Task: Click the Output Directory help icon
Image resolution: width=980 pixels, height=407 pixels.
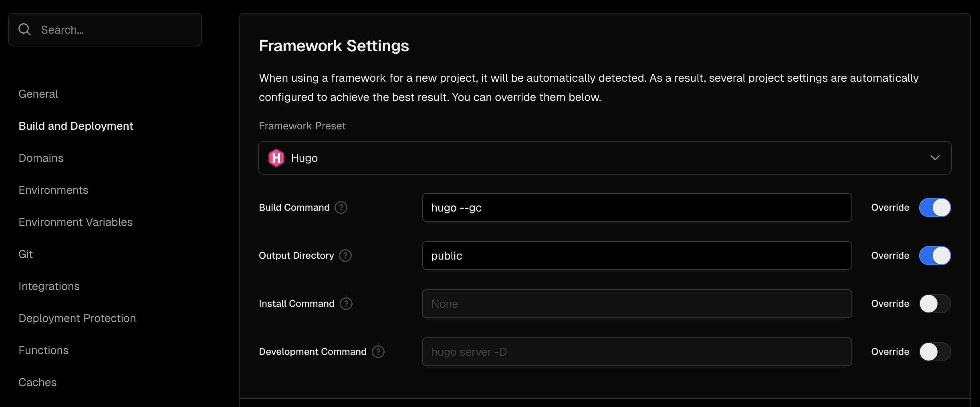Action: [345, 256]
